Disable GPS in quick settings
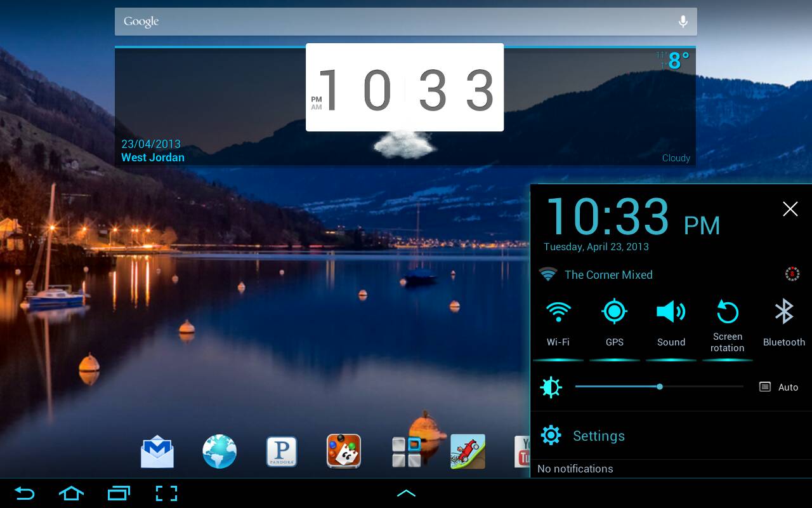 click(614, 324)
